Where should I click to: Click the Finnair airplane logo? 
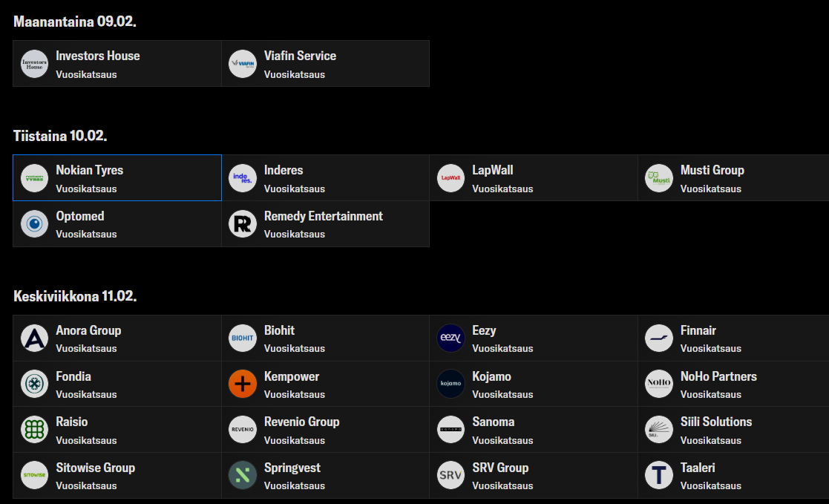click(x=659, y=338)
